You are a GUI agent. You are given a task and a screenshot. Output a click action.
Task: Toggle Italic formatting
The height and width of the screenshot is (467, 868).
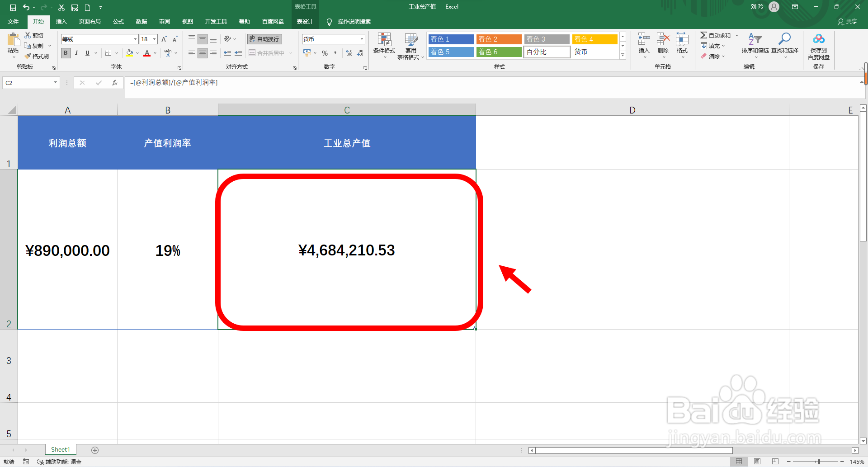coord(76,53)
